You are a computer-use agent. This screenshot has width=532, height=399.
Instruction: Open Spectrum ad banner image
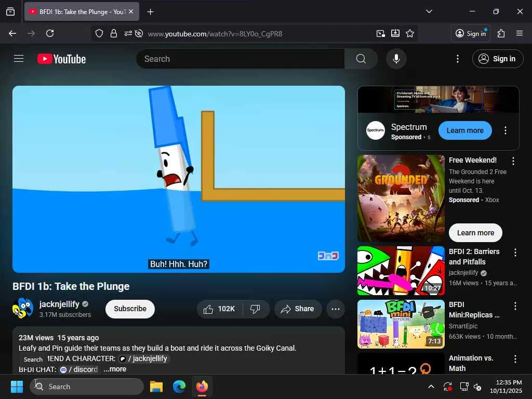pyautogui.click(x=438, y=99)
